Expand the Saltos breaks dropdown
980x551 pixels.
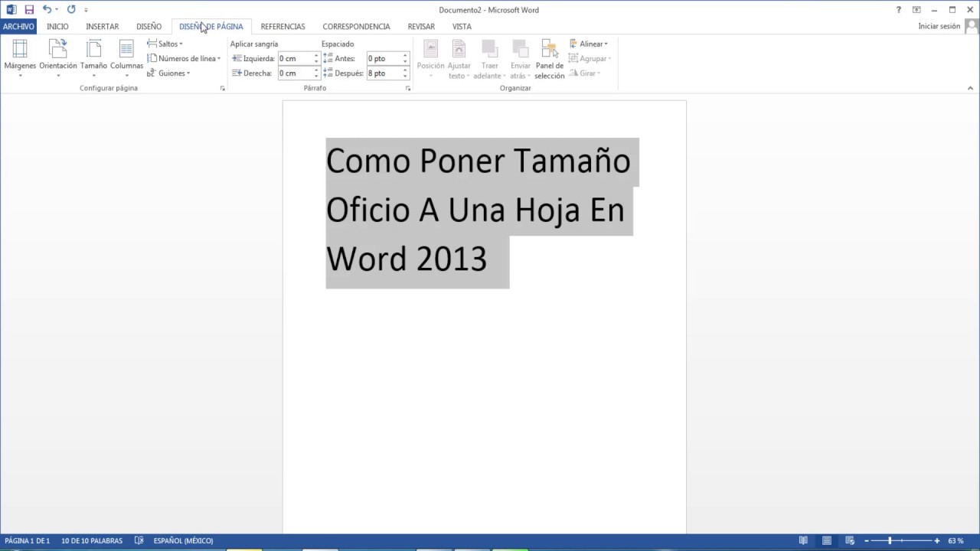165,44
